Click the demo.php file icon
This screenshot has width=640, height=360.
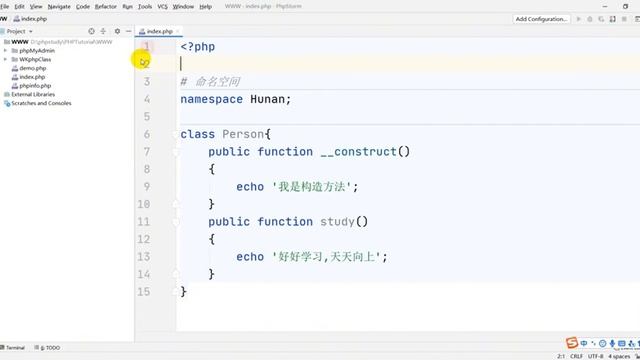coord(15,68)
